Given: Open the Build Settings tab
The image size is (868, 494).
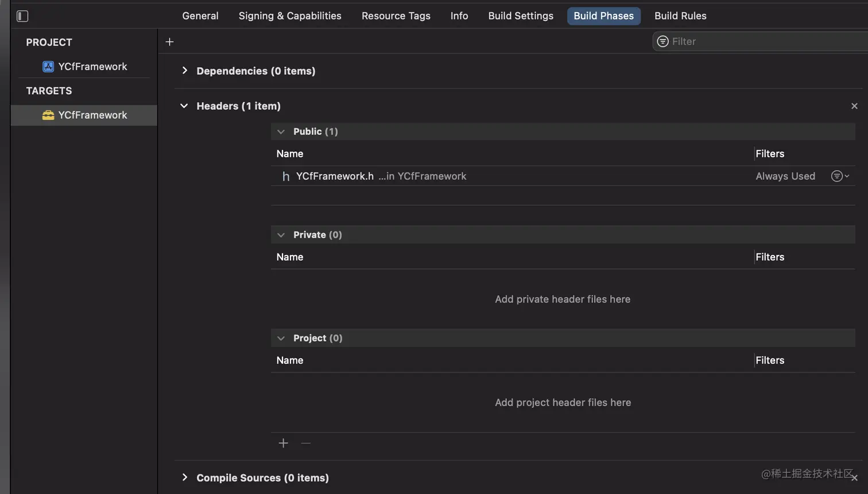Looking at the screenshot, I should pos(521,16).
